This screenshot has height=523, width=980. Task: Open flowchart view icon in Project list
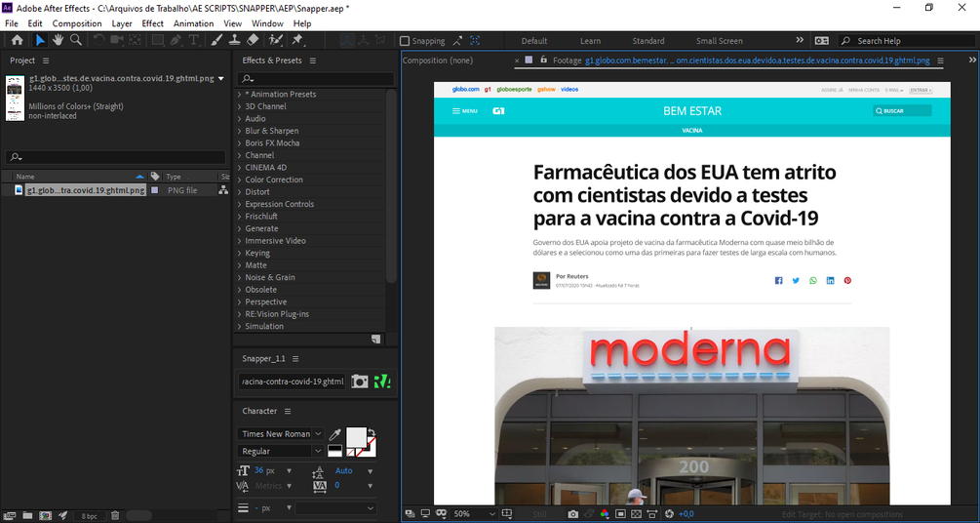pyautogui.click(x=223, y=190)
